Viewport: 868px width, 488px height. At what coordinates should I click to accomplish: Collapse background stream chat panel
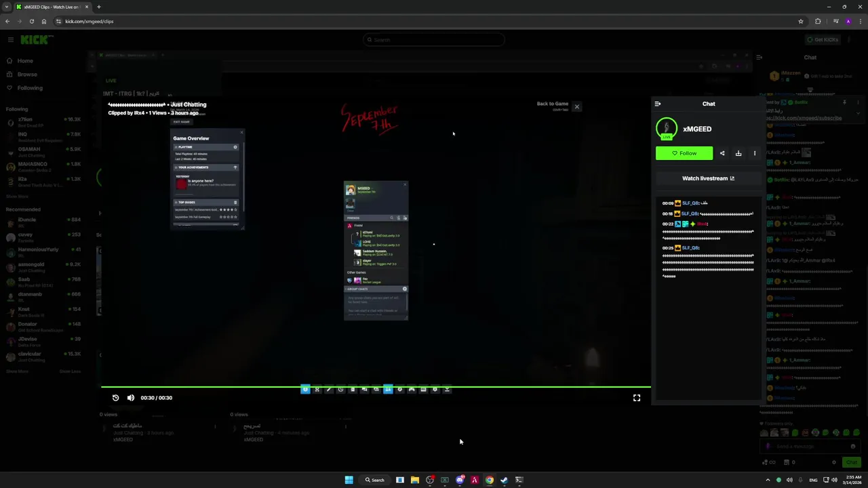pyautogui.click(x=759, y=58)
